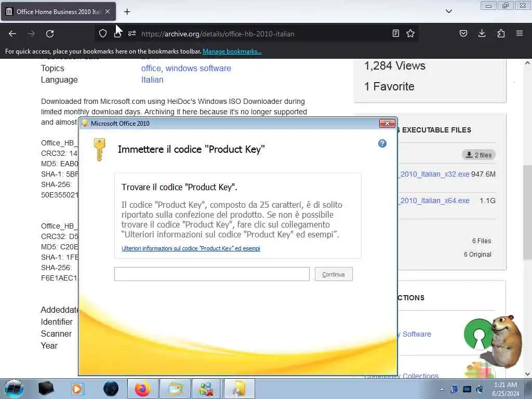Click the Product Key text input field
The image size is (532, 399).
(212, 274)
